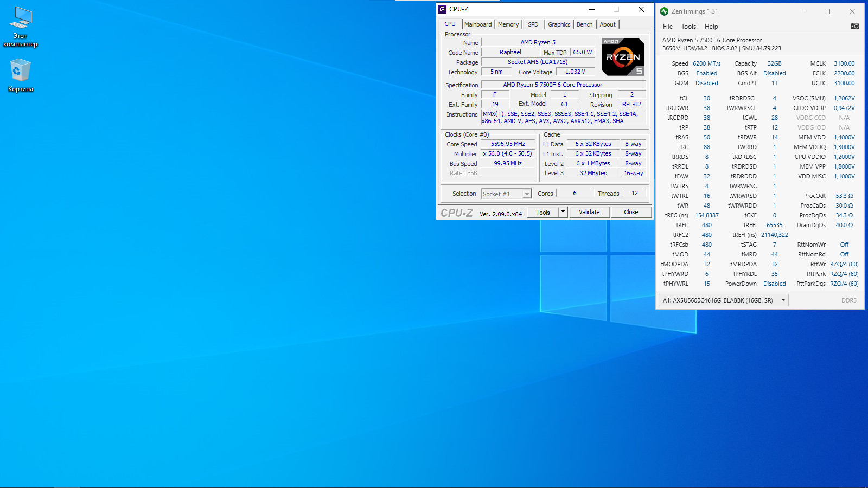
Task: Click the RttPark value RZQ/4 (60)
Action: pyautogui.click(x=844, y=274)
